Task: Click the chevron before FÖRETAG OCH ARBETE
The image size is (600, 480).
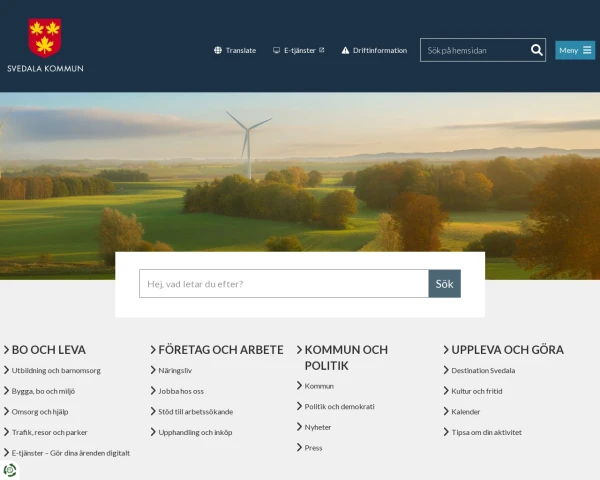Action: coord(153,349)
